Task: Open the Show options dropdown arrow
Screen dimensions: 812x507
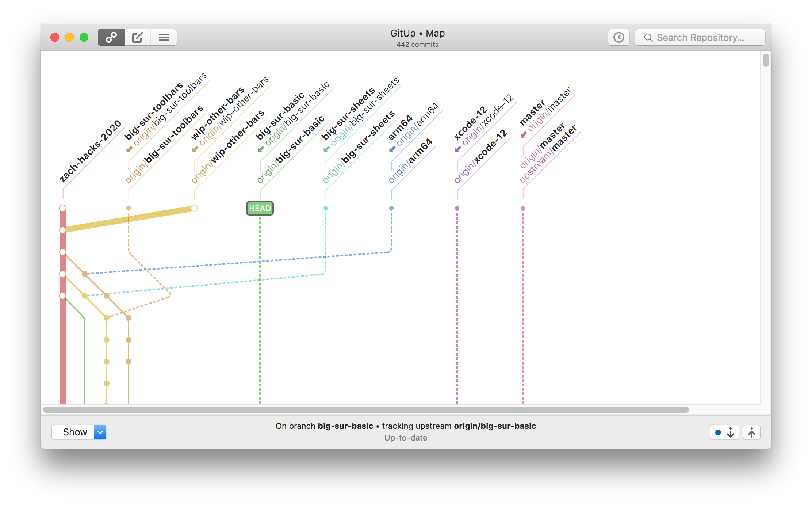Action: tap(100, 432)
